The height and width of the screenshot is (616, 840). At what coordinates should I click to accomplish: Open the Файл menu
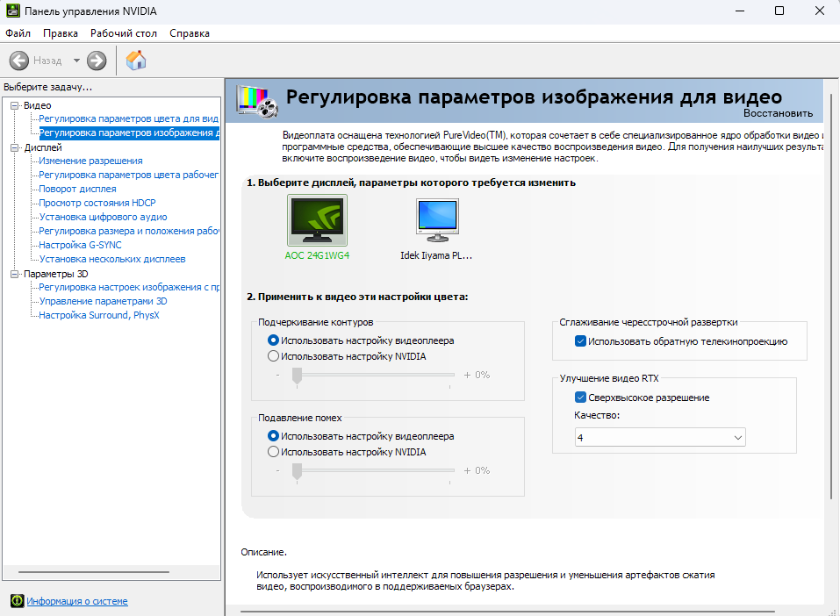click(x=18, y=33)
